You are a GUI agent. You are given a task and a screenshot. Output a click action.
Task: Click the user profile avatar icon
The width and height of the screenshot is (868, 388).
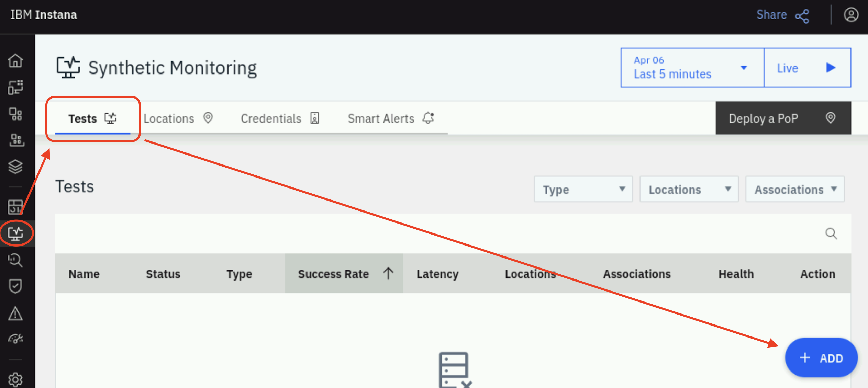[851, 15]
